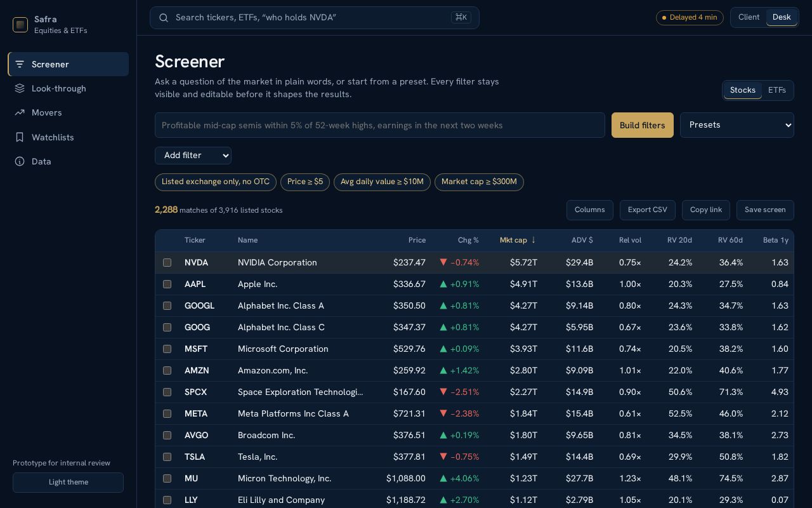Select the MSFT row checkbox
This screenshot has width=812, height=508.
pos(167,349)
